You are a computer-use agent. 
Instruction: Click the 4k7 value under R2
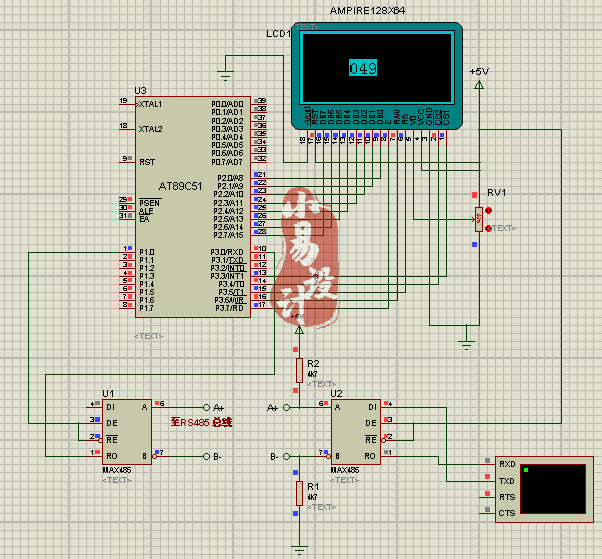coord(312,374)
